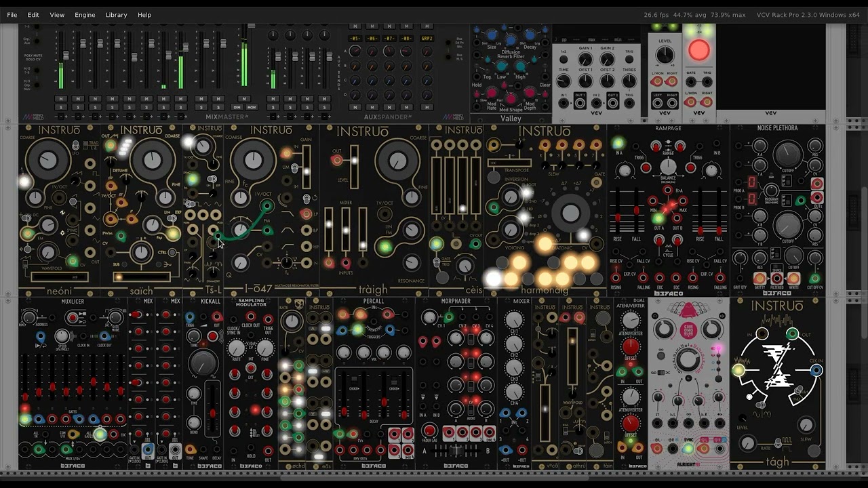Click the LEVEL slider on tràigh
The width and height of the screenshot is (868, 488).
coord(354,167)
